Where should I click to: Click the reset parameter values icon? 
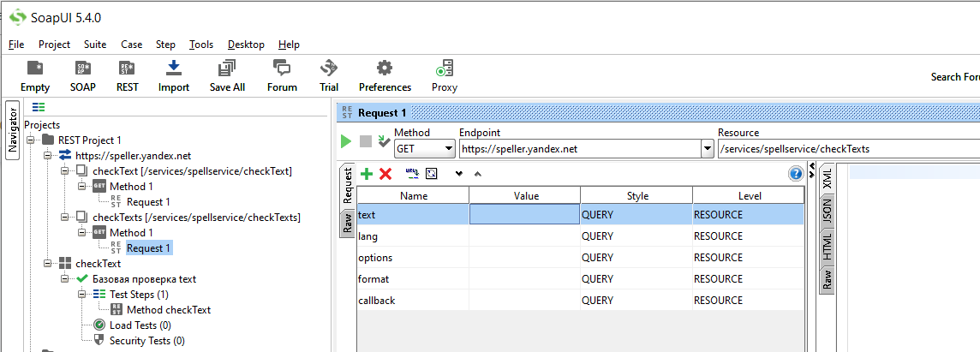pyautogui.click(x=431, y=174)
